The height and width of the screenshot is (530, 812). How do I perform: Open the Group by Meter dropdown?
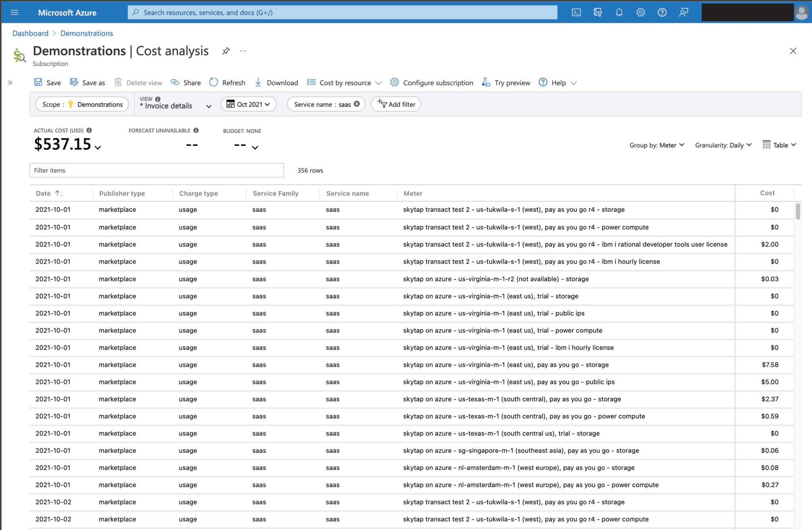coord(657,145)
